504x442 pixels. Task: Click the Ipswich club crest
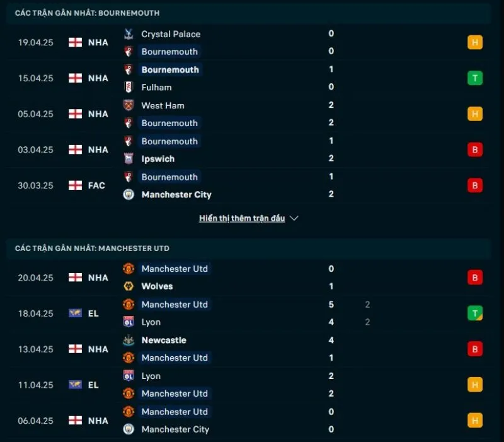point(128,159)
